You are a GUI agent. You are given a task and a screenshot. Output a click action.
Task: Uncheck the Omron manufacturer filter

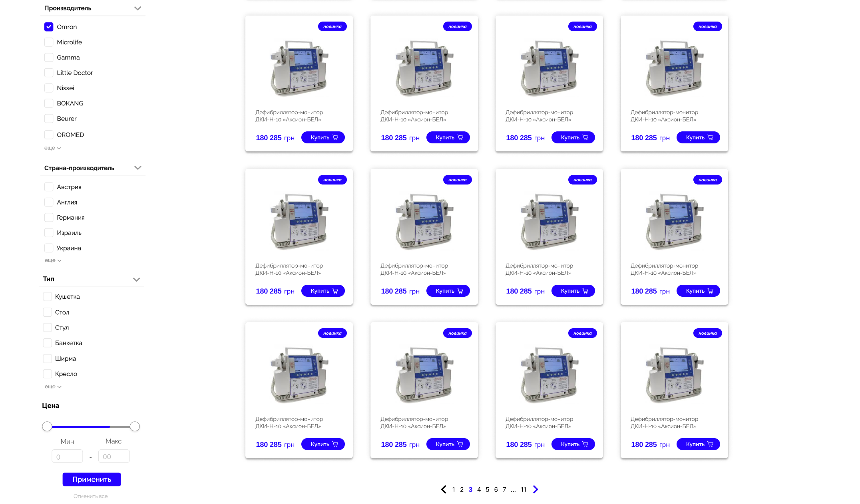point(49,27)
